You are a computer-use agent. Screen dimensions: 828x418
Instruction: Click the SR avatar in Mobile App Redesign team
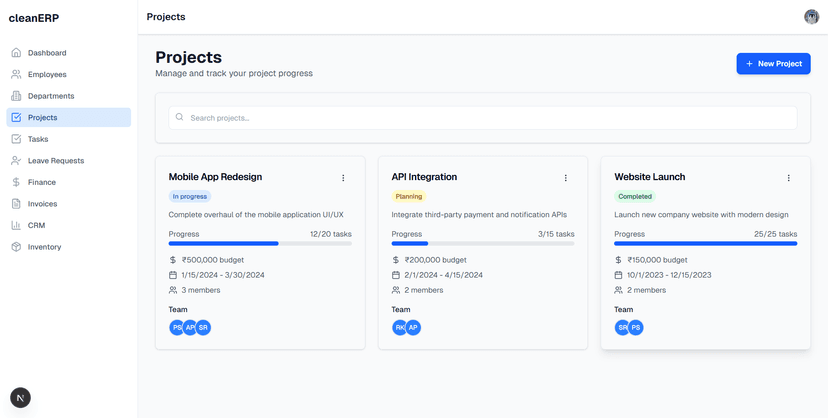coord(203,328)
